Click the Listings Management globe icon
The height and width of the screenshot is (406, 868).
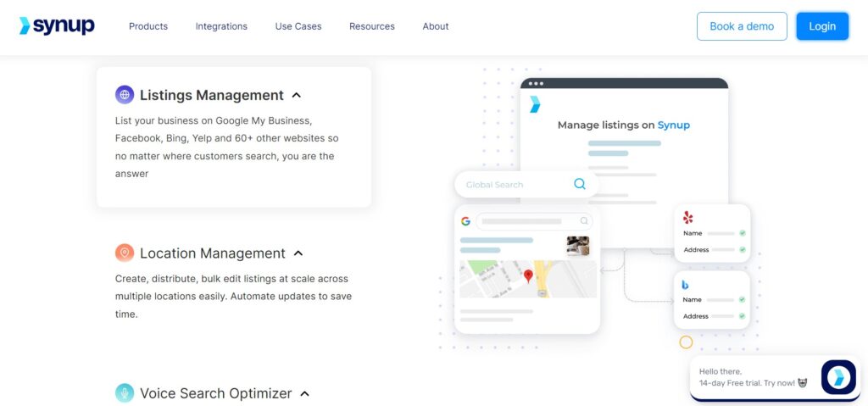(x=125, y=95)
